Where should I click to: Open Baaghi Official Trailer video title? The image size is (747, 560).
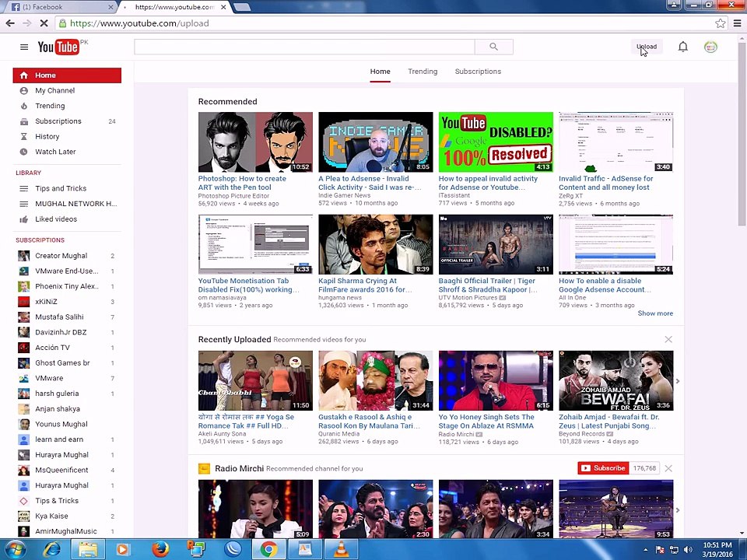coord(488,285)
